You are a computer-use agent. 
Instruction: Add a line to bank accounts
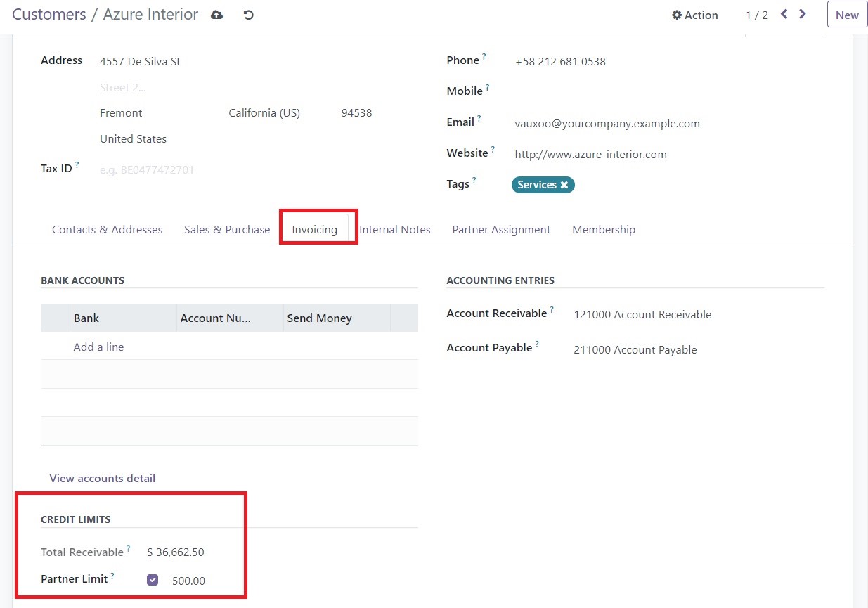(98, 347)
